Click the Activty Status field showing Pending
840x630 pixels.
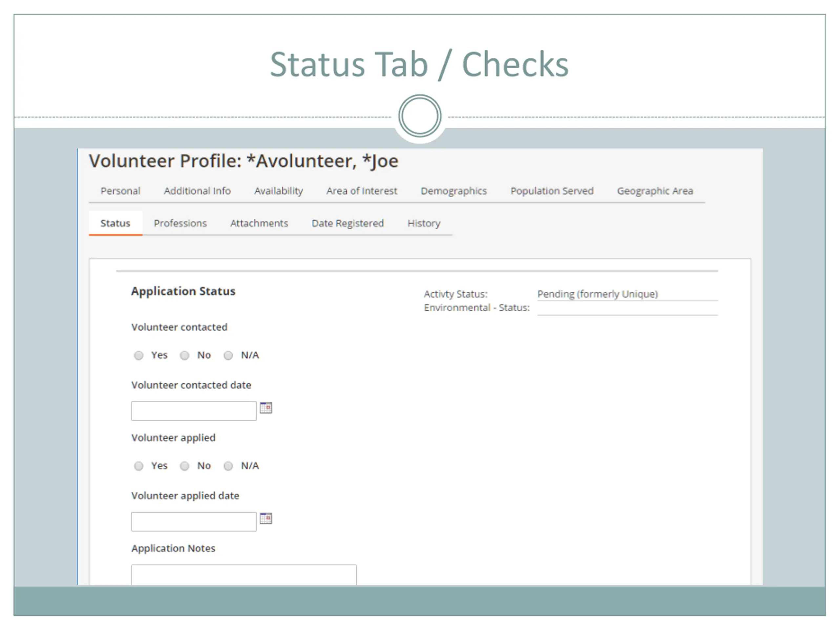627,294
